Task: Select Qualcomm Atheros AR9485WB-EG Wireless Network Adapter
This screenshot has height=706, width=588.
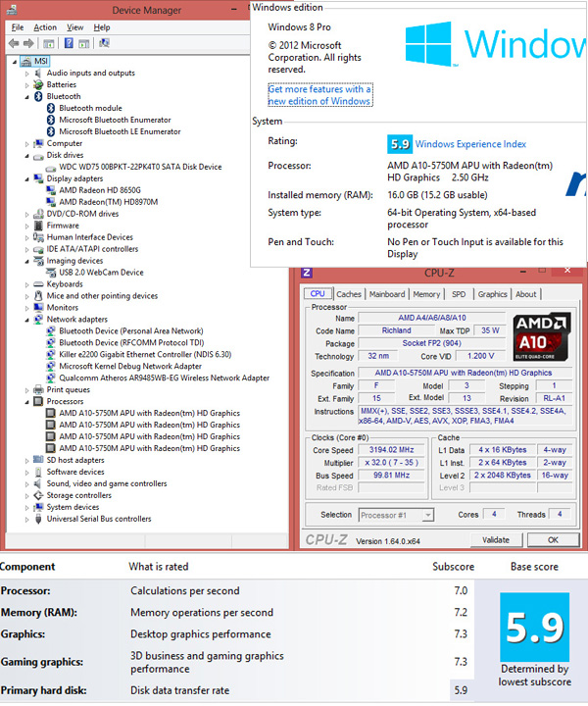Action: point(165,378)
